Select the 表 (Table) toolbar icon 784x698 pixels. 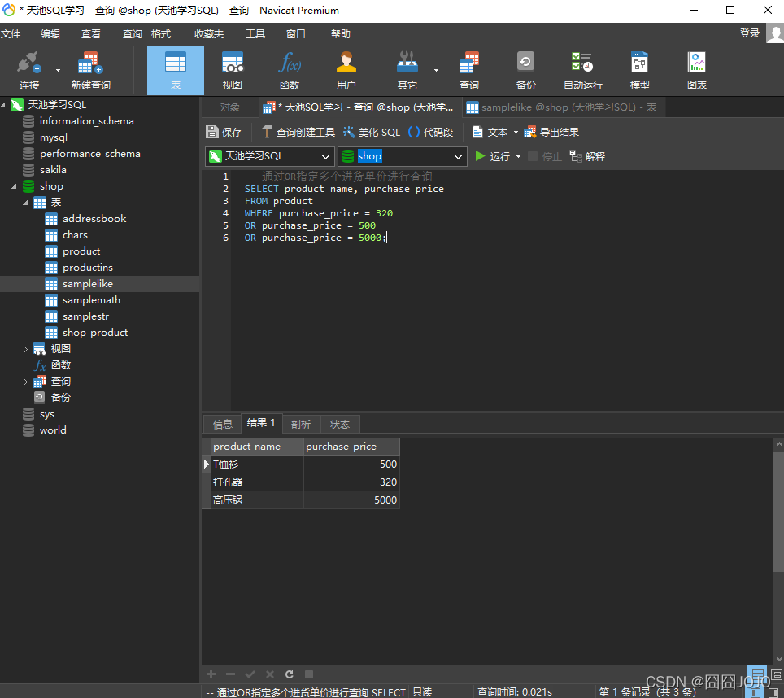[176, 71]
